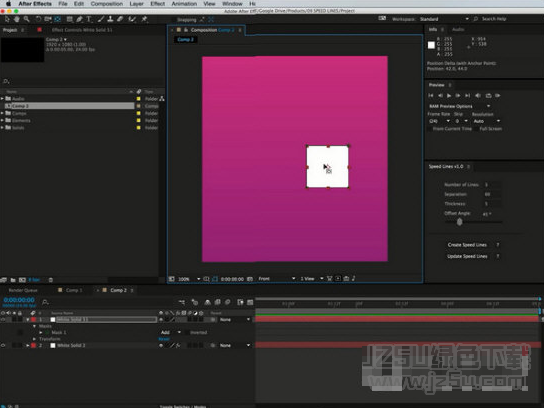
Task: Hide the White Solid 2 layer
Action: (3, 346)
